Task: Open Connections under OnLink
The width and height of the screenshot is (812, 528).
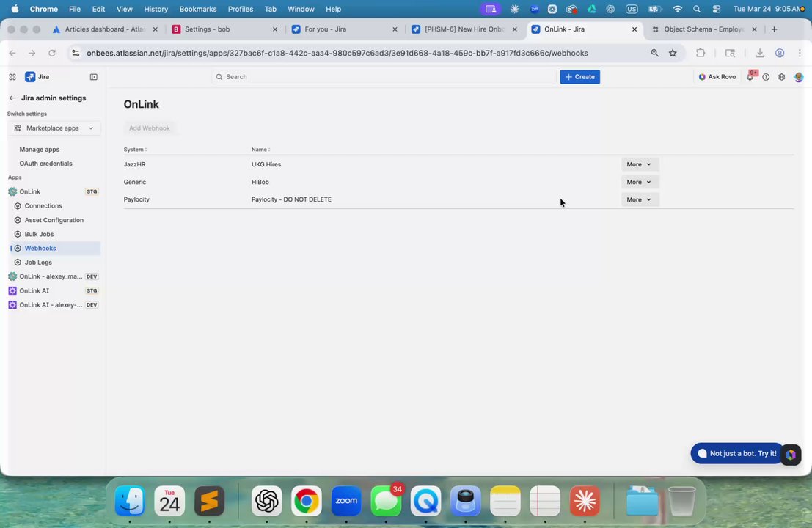Action: click(43, 205)
